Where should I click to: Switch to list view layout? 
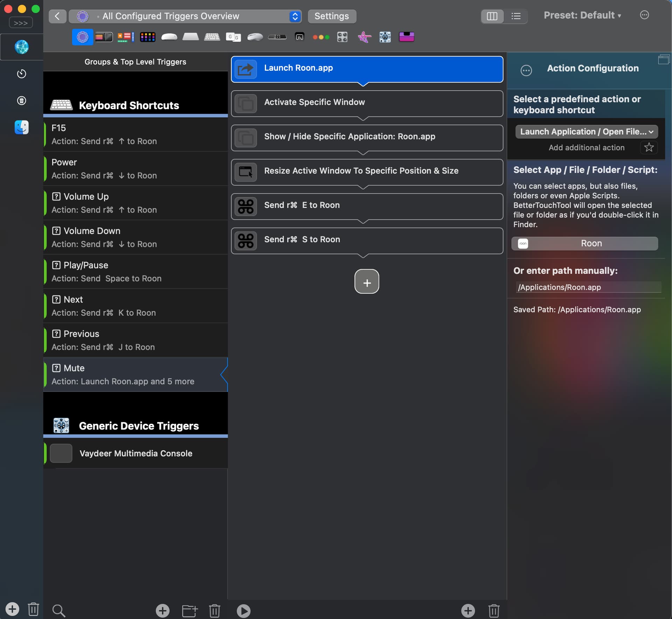click(516, 16)
